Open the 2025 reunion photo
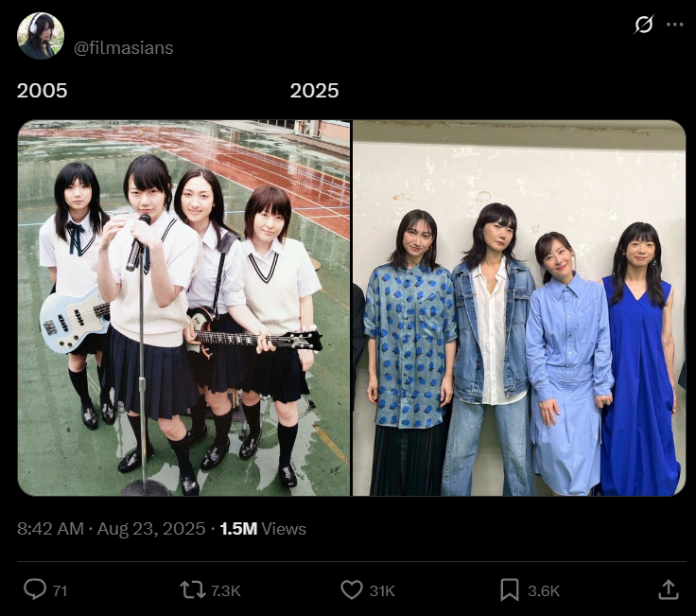This screenshot has width=696, height=616. click(x=519, y=308)
